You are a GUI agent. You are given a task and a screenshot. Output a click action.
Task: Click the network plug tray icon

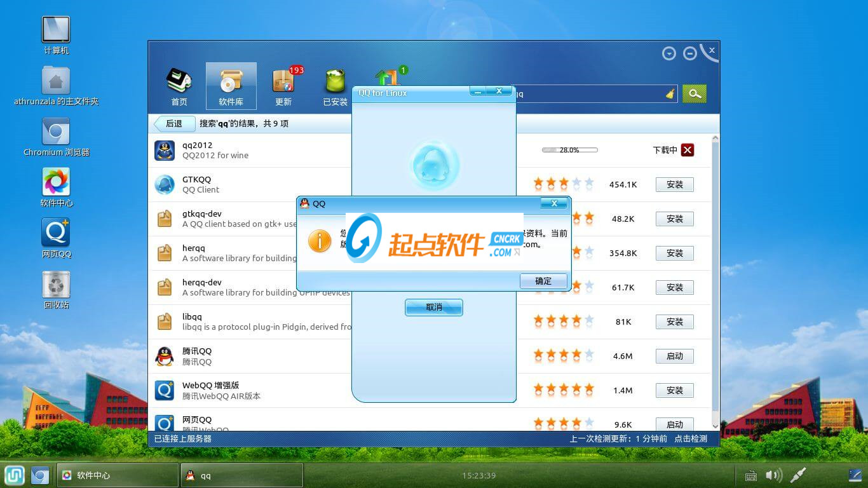click(798, 475)
